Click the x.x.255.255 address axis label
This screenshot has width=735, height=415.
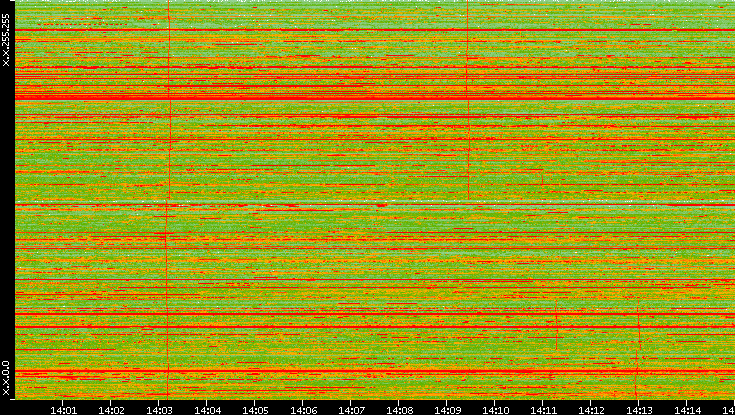pos(6,40)
